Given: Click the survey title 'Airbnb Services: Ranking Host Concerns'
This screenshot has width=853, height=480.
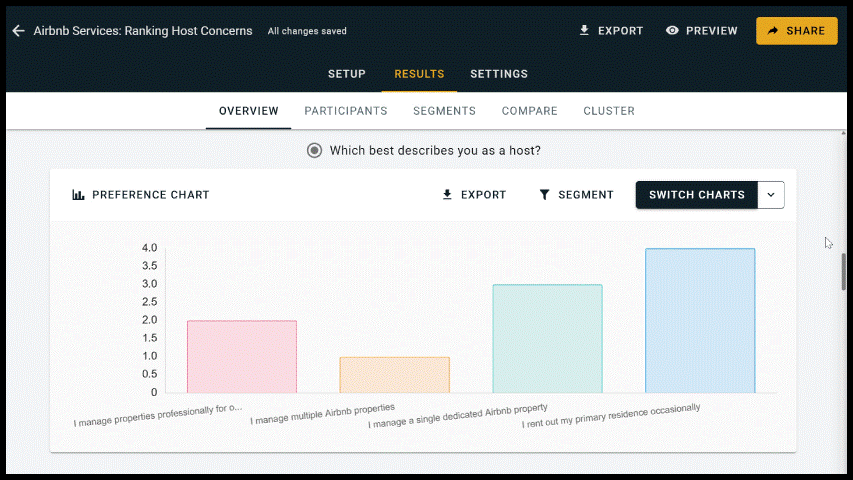Looking at the screenshot, I should tap(143, 31).
